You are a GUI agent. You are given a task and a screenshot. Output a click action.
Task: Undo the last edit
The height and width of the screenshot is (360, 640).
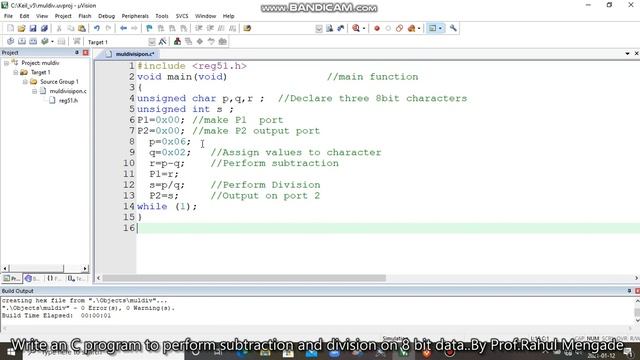pyautogui.click(x=97, y=28)
